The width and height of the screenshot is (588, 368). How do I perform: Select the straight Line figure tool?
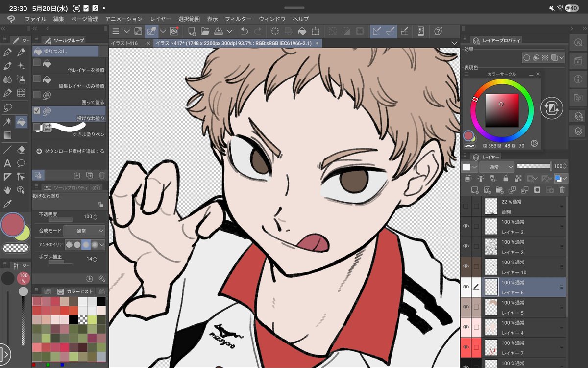pyautogui.click(x=7, y=149)
